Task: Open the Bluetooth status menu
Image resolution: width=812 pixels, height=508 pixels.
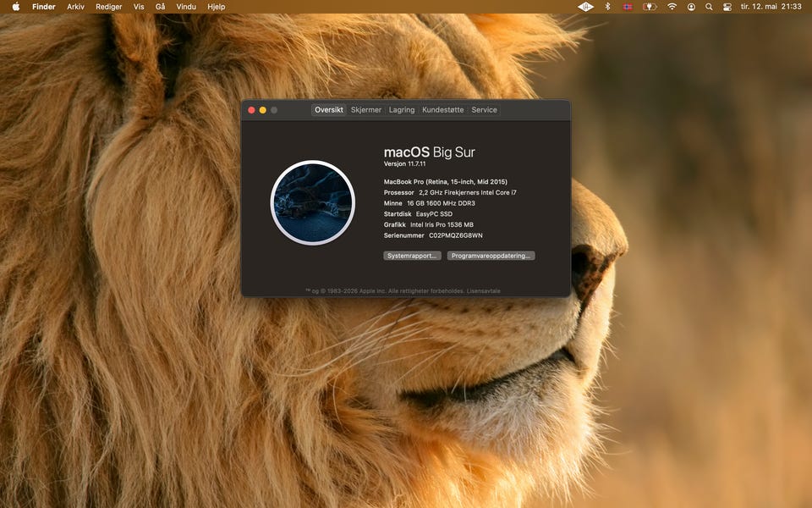Action: tap(608, 7)
